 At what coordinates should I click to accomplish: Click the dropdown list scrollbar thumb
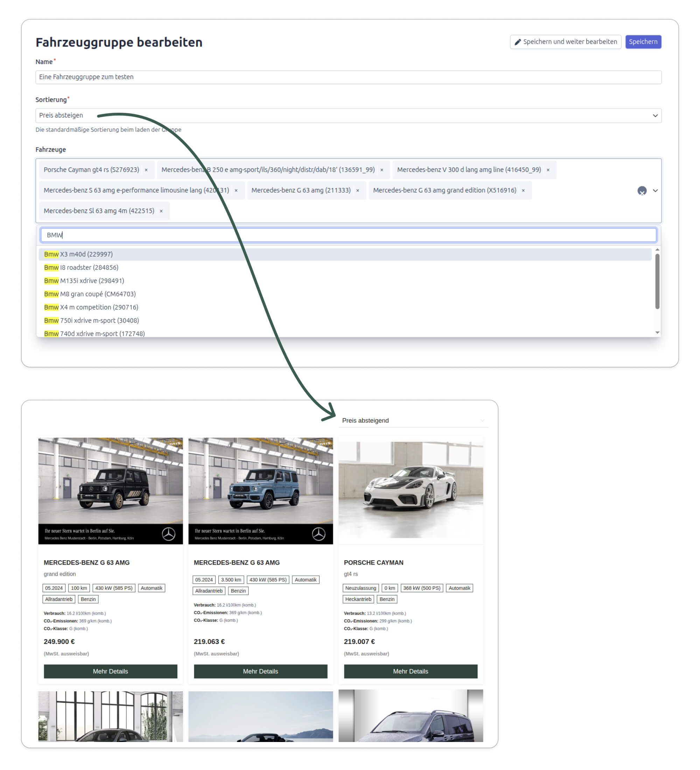pos(657,281)
